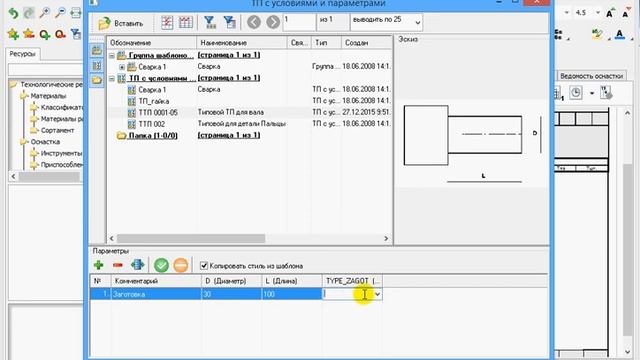Select Сварка 1 under ТП с условиями
Image resolution: width=640 pixels, height=360 pixels.
coord(152,89)
